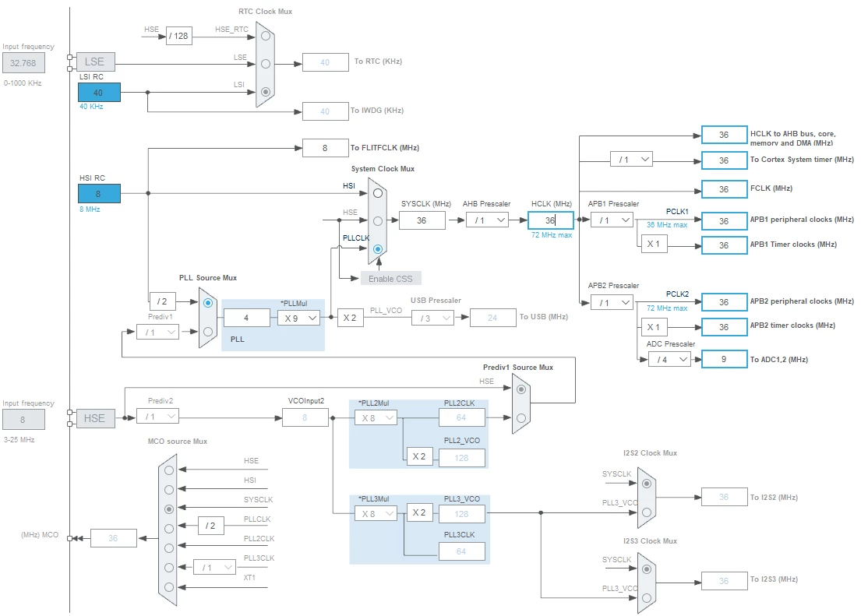Pick PLLCLK/2 in MCO source Mux

[169, 529]
